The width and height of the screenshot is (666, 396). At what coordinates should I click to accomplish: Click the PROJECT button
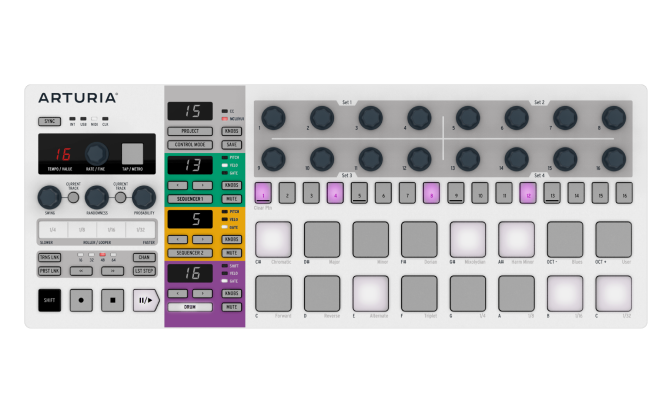(190, 131)
